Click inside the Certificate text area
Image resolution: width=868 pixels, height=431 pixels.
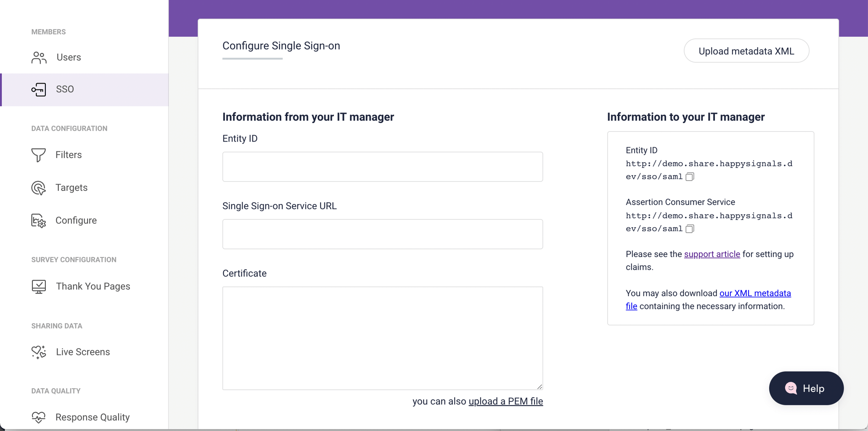(382, 338)
